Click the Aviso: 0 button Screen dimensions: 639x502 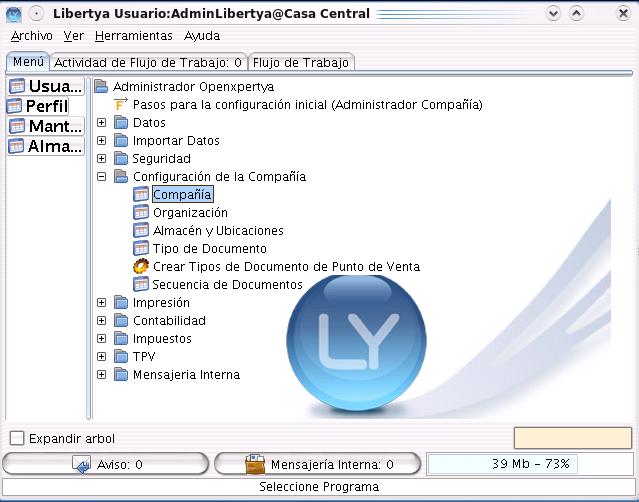(x=106, y=464)
